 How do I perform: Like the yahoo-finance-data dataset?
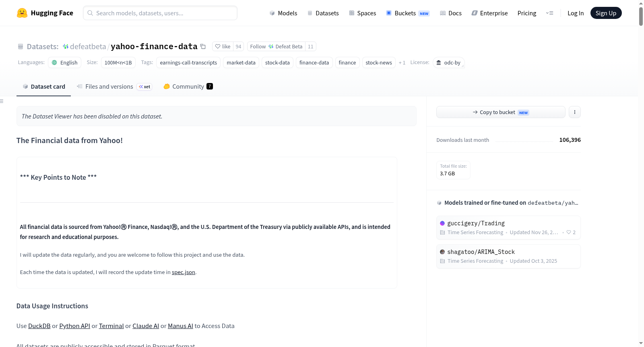223,47
